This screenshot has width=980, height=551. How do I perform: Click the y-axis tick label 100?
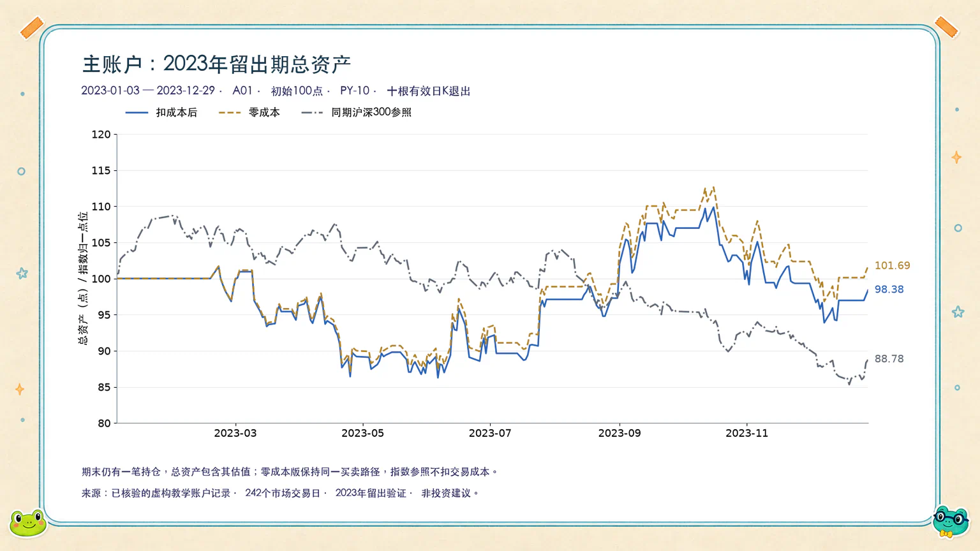[101, 279]
